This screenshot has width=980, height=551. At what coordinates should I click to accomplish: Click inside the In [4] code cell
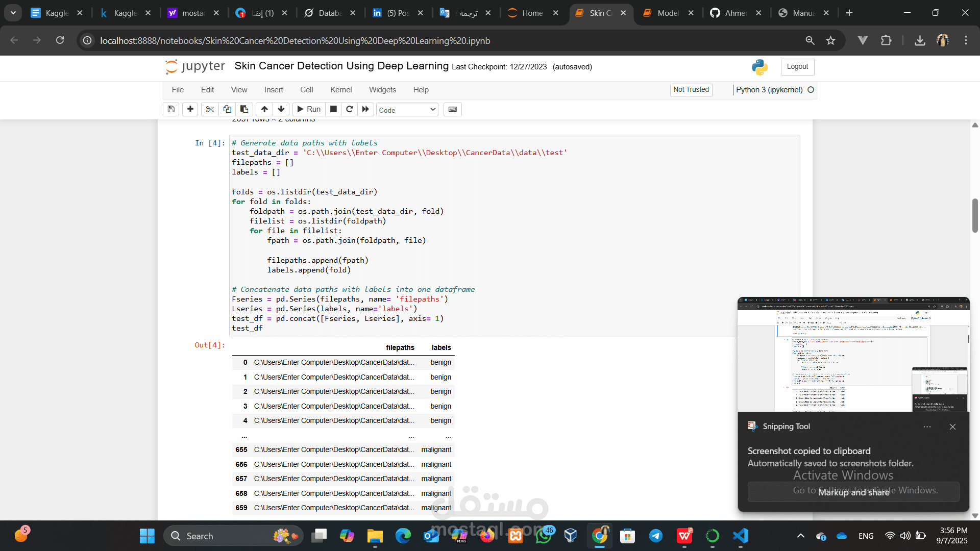[514, 236]
